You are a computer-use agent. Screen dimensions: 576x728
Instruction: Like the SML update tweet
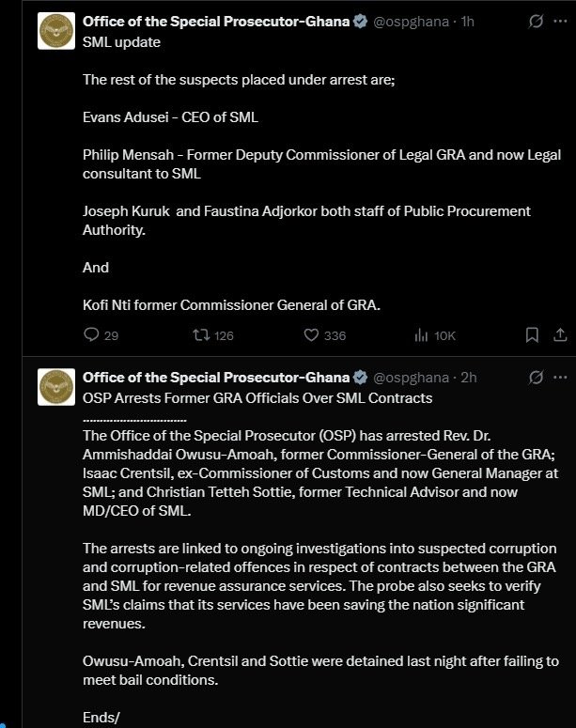pyautogui.click(x=325, y=335)
